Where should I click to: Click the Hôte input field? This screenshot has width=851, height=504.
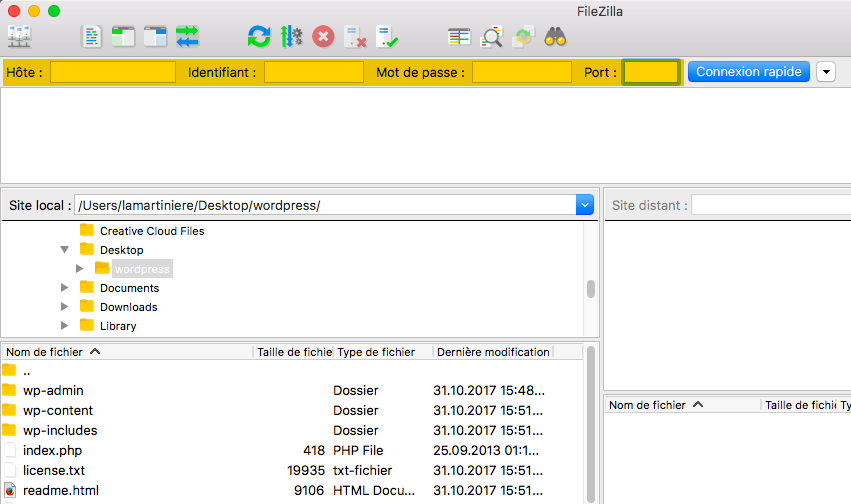pyautogui.click(x=113, y=72)
